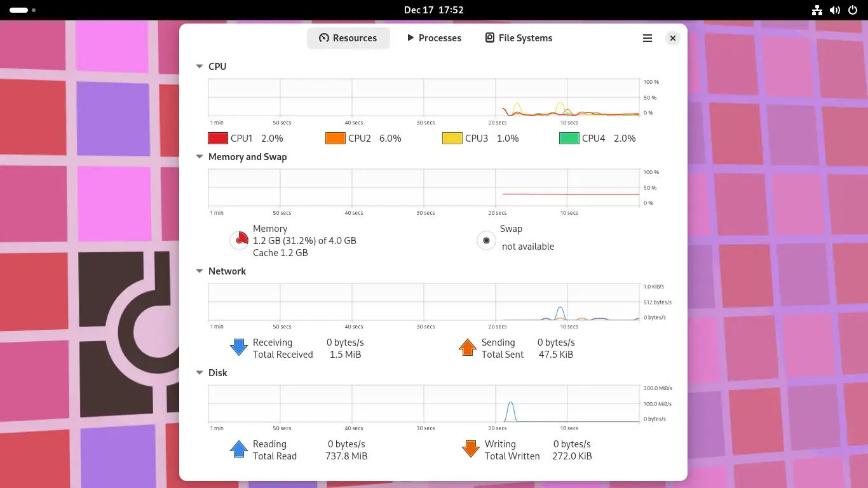Click the blue Receiving down-arrow icon
This screenshot has height=488, width=868.
coord(238,347)
